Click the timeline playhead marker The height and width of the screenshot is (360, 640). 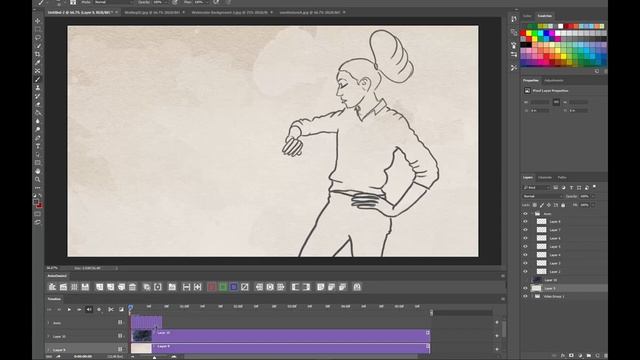click(131, 307)
